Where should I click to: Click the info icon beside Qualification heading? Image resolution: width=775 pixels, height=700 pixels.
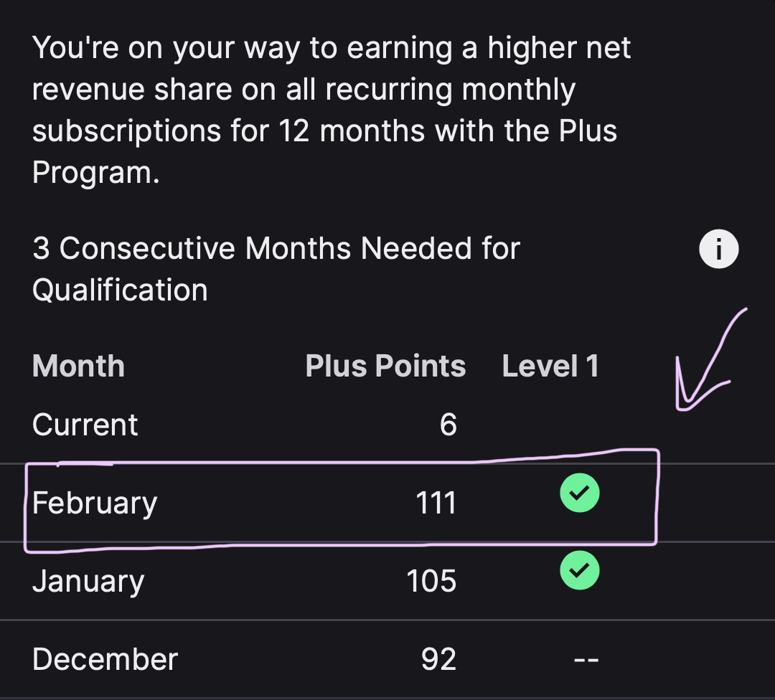pyautogui.click(x=718, y=250)
